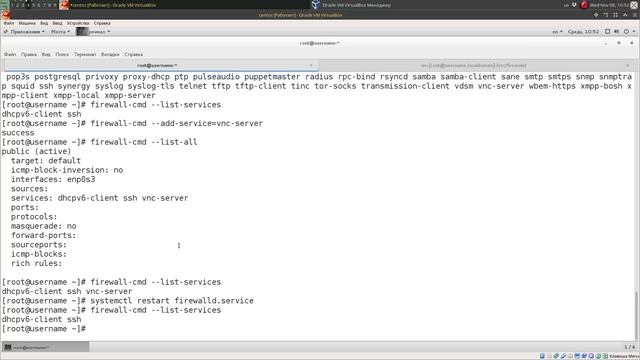Expand GNOME Места menu
640x360 pixels.
pyautogui.click(x=60, y=31)
